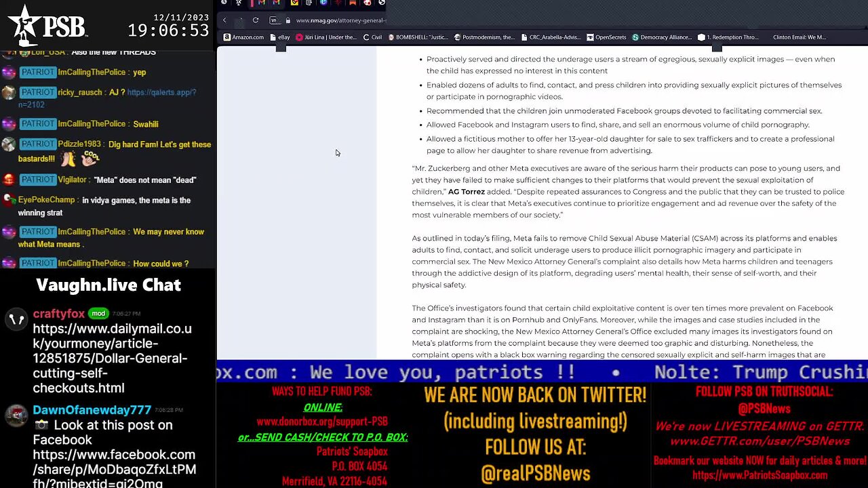
Task: Click Vigilator's avatar in the chat
Action: (9, 180)
